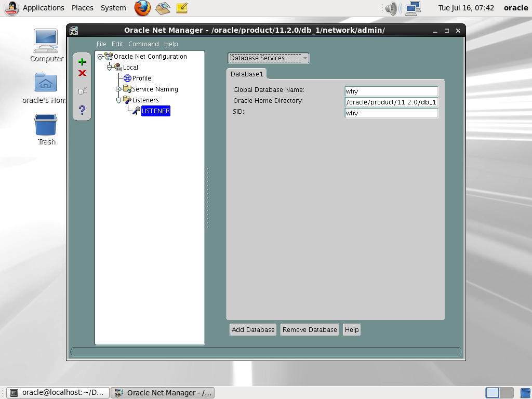The width and height of the screenshot is (532, 399).
Task: Click the LISTENER node icon
Action: pos(137,111)
